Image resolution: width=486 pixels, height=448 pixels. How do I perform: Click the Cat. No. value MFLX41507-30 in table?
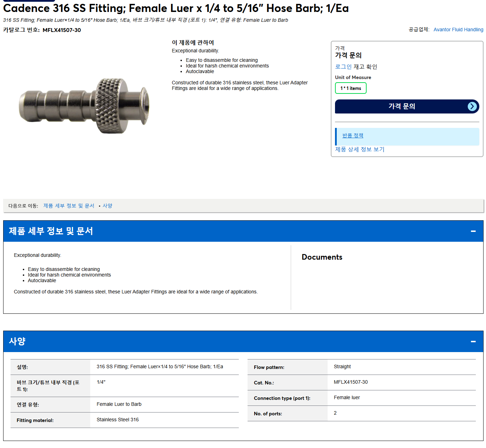[351, 382]
